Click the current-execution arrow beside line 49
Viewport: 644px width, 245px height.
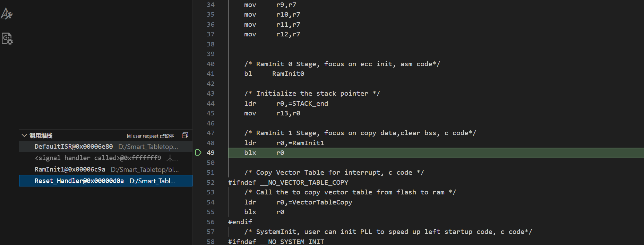[198, 152]
